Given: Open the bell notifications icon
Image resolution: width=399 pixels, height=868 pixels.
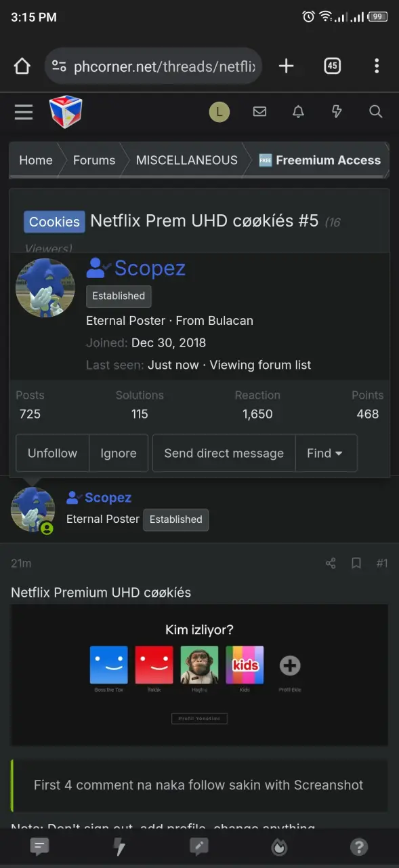Looking at the screenshot, I should tap(298, 112).
